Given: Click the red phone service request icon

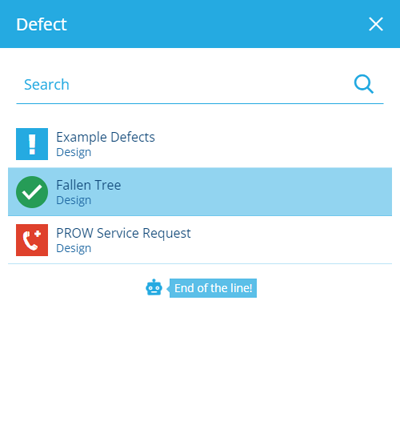Looking at the screenshot, I should coord(32,240).
